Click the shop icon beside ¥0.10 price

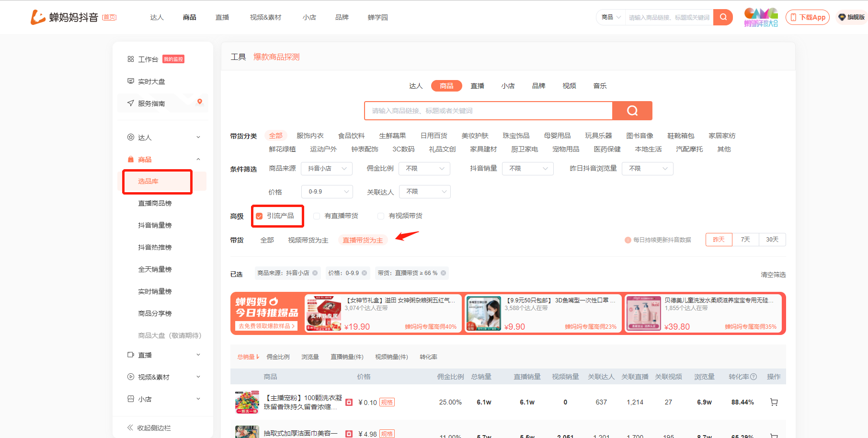coord(349,403)
